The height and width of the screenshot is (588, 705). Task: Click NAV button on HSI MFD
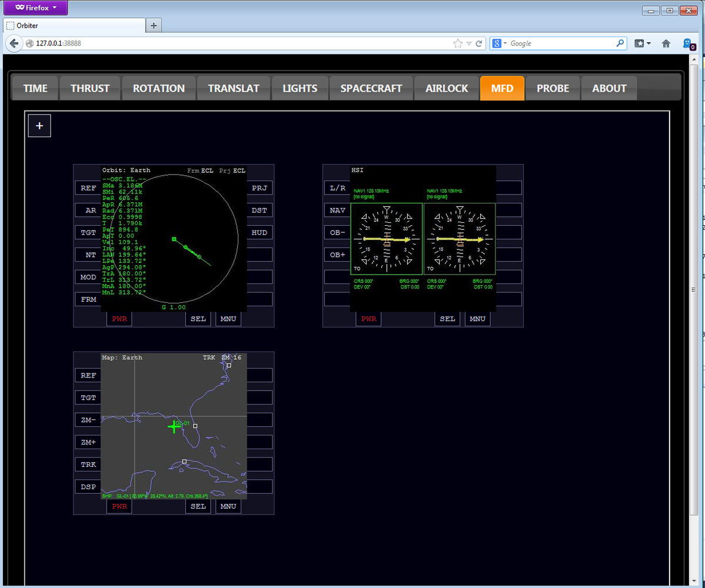click(x=338, y=211)
